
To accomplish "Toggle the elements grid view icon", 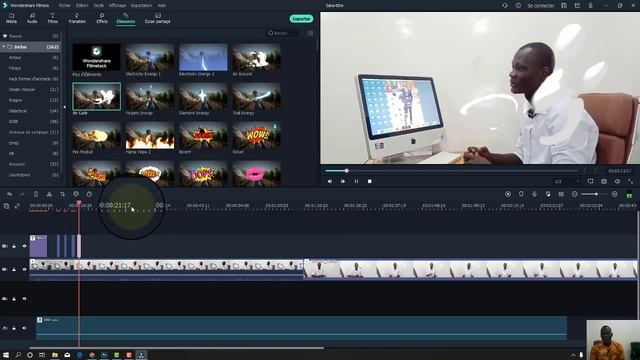I will (311, 33).
